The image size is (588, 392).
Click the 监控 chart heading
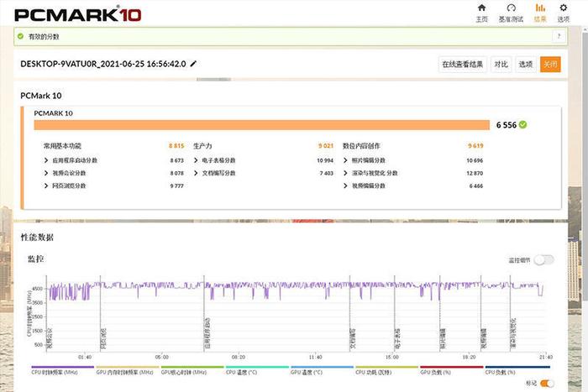coord(35,259)
